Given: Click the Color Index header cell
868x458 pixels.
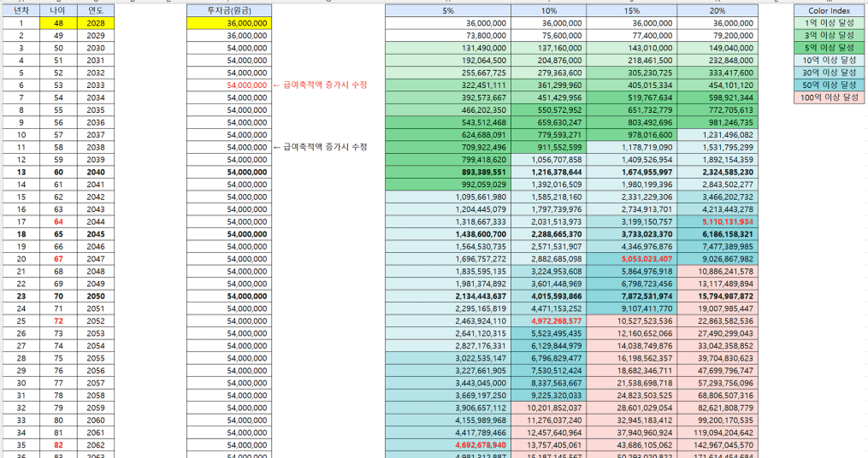Looking at the screenshot, I should [x=829, y=10].
